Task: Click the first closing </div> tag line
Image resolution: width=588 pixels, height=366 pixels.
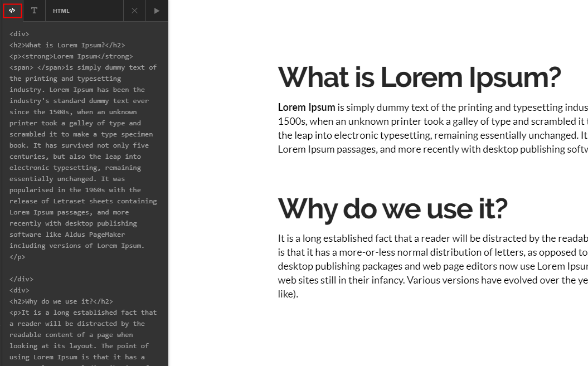Action: 21,279
